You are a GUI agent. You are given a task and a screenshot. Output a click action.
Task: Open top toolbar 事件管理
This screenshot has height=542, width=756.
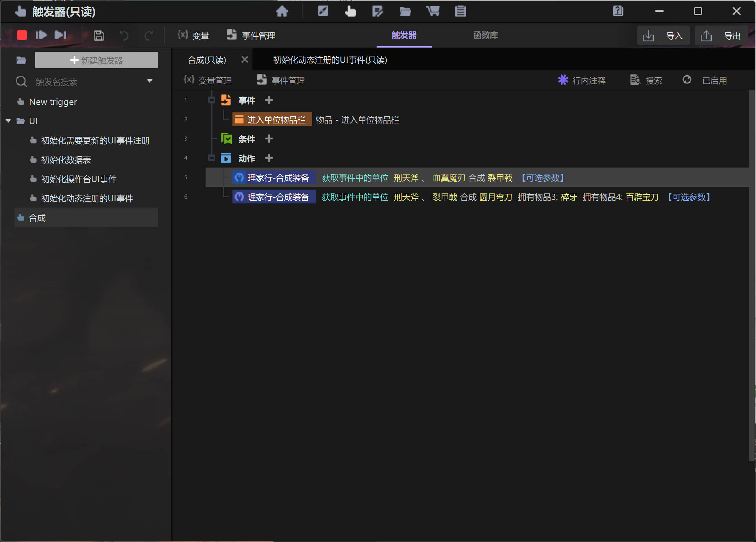tap(251, 36)
